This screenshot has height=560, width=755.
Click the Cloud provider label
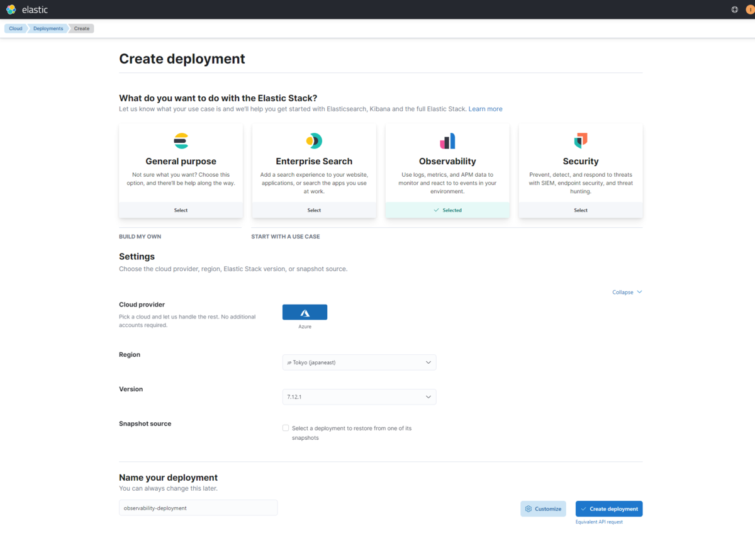(142, 305)
